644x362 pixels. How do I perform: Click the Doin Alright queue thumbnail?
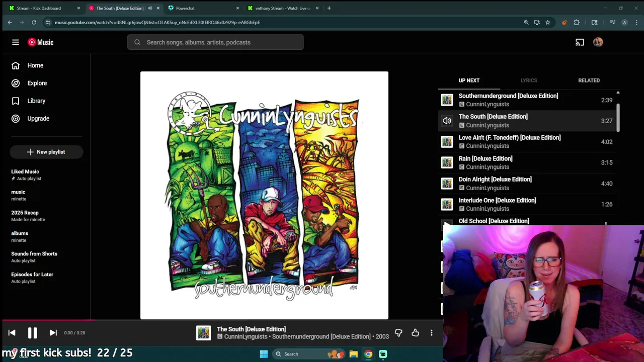(x=447, y=184)
